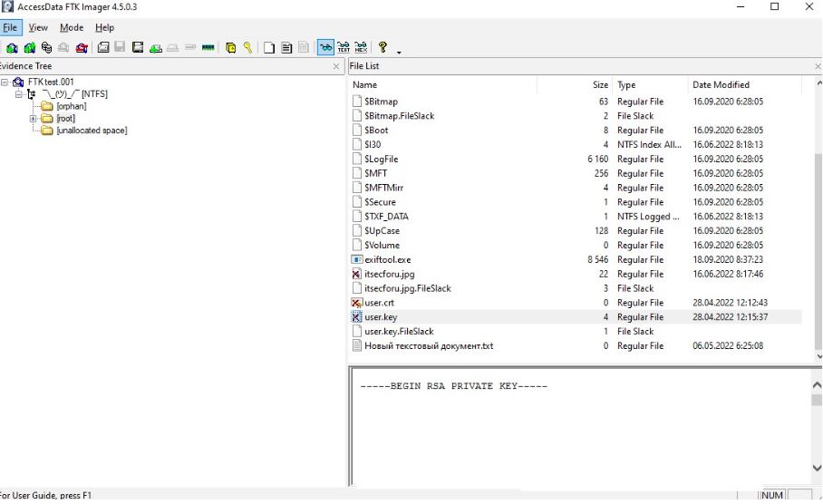Click the yellow question mark Help icon
823x504 pixels.
tap(382, 47)
